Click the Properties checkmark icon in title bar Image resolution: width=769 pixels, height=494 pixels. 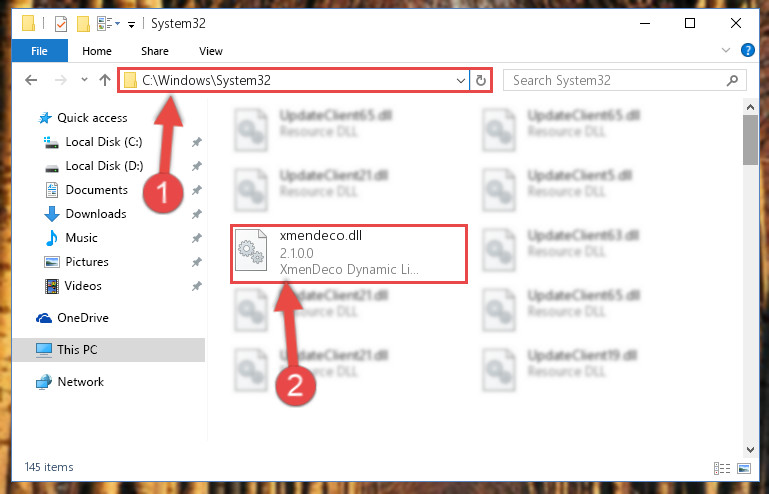pos(61,24)
